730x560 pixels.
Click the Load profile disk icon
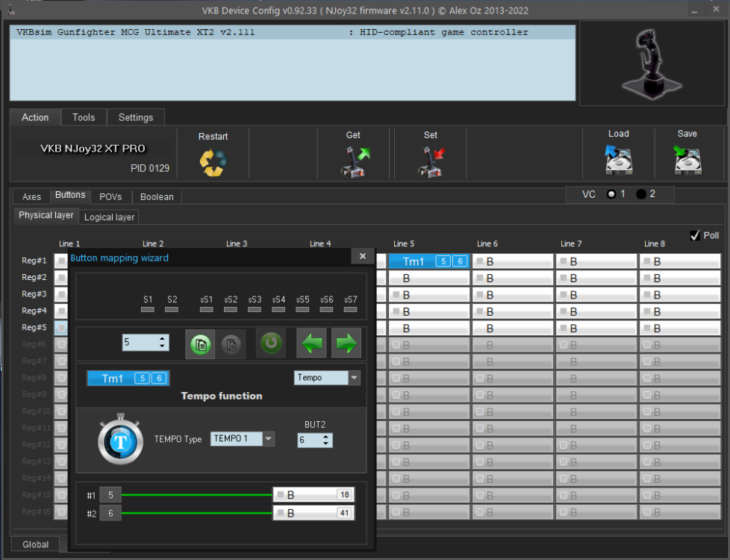[x=619, y=160]
